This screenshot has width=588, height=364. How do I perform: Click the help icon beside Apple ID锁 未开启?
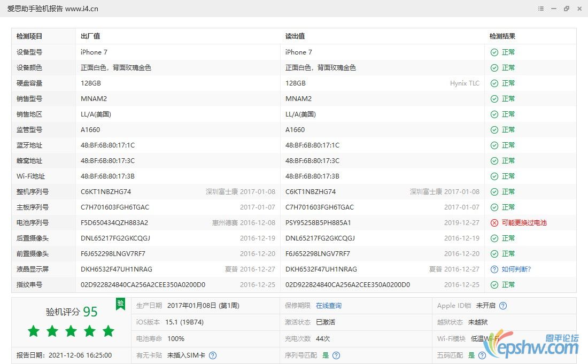pyautogui.click(x=503, y=306)
